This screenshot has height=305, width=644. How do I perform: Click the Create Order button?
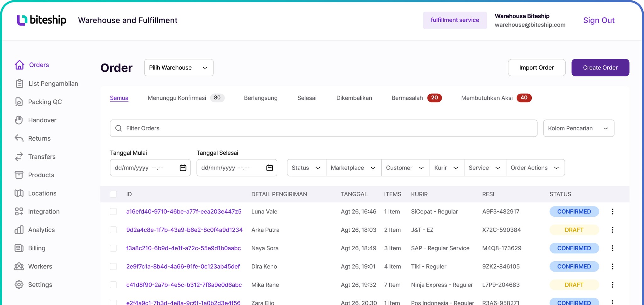600,68
